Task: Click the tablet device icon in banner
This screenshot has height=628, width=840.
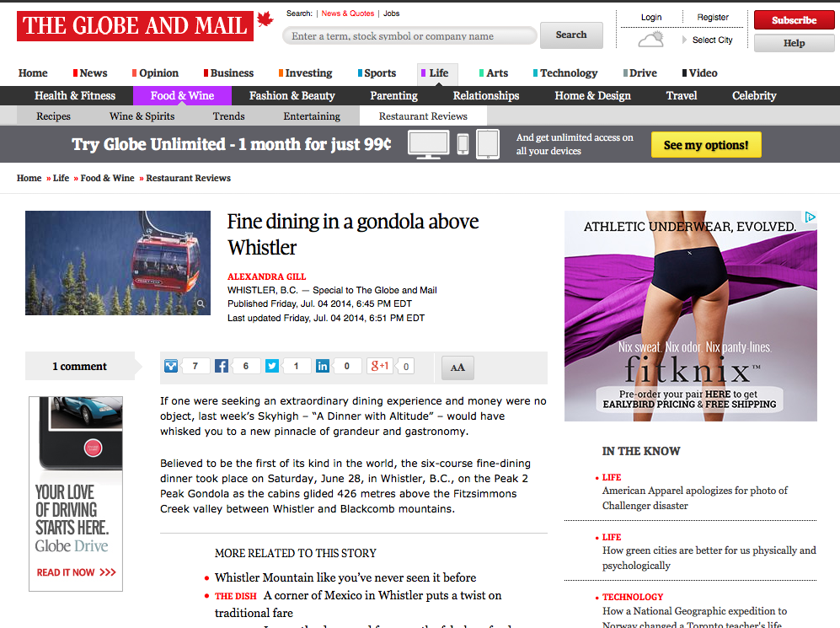Action: click(x=488, y=145)
